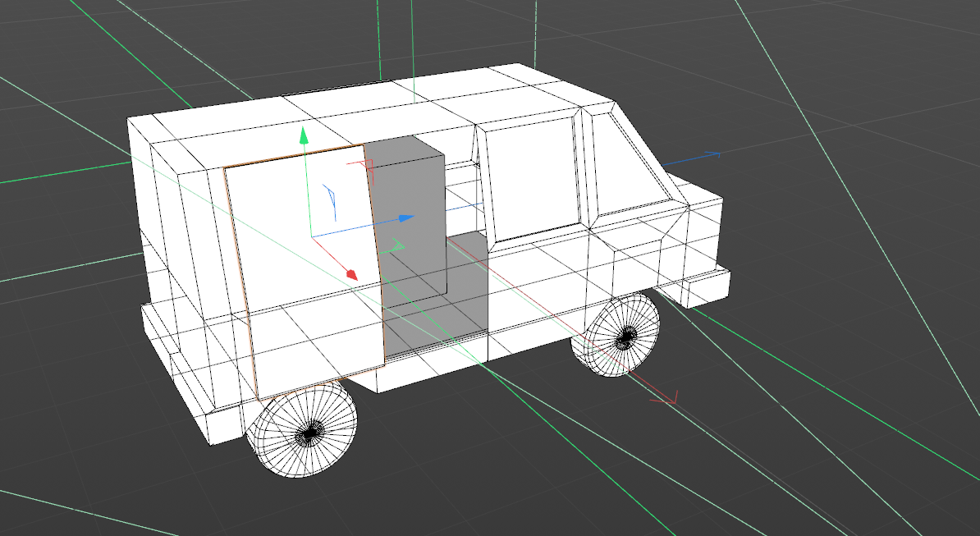Click the small blue plane handle on the door
This screenshot has height=536, width=980.
[x=331, y=202]
